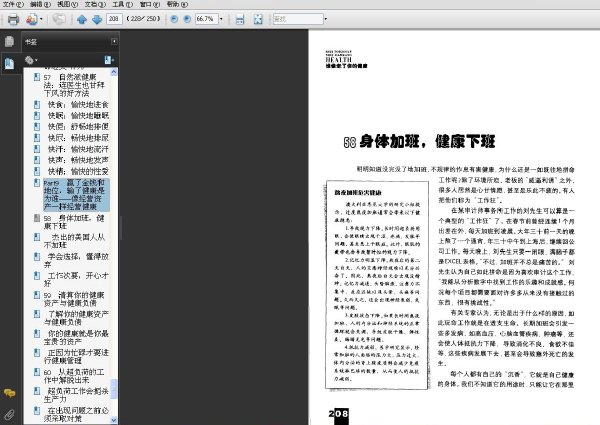Select bookmark 快声：畅快地发声
600x425 pixels.
[x=78, y=160]
